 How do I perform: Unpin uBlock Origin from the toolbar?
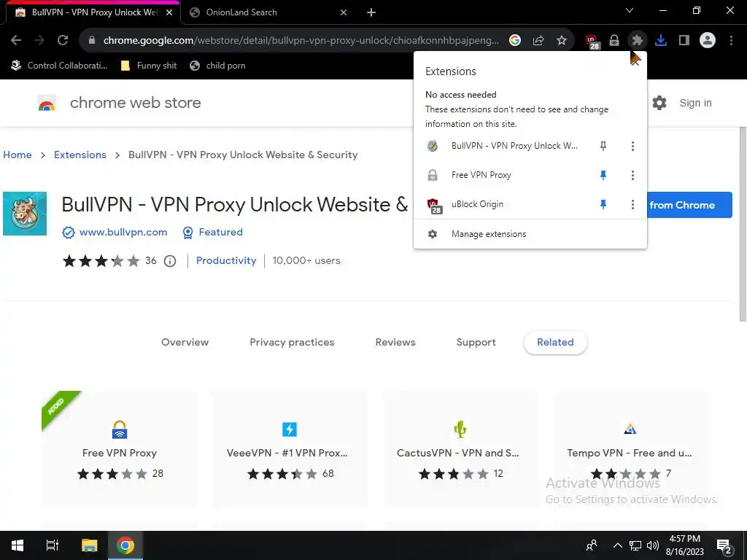603,204
